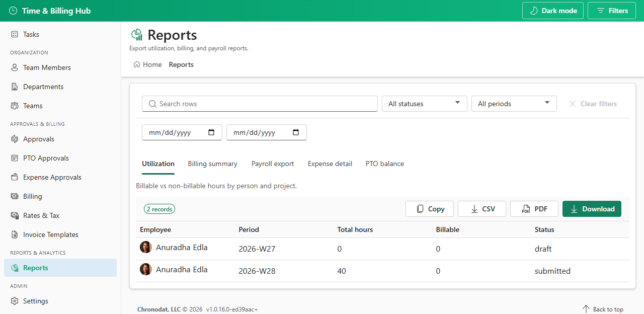Export the table as CSV
644x314 pixels.
[x=482, y=209]
